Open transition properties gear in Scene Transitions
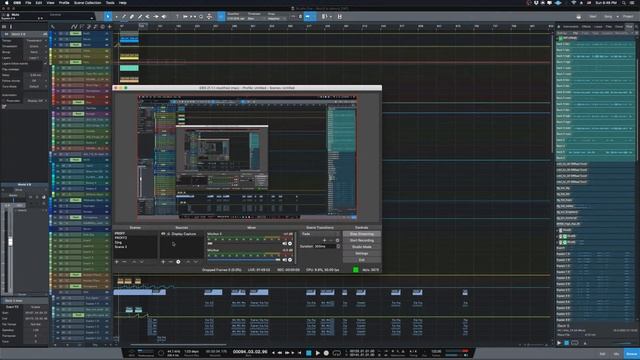This screenshot has width=640, height=360. click(338, 240)
